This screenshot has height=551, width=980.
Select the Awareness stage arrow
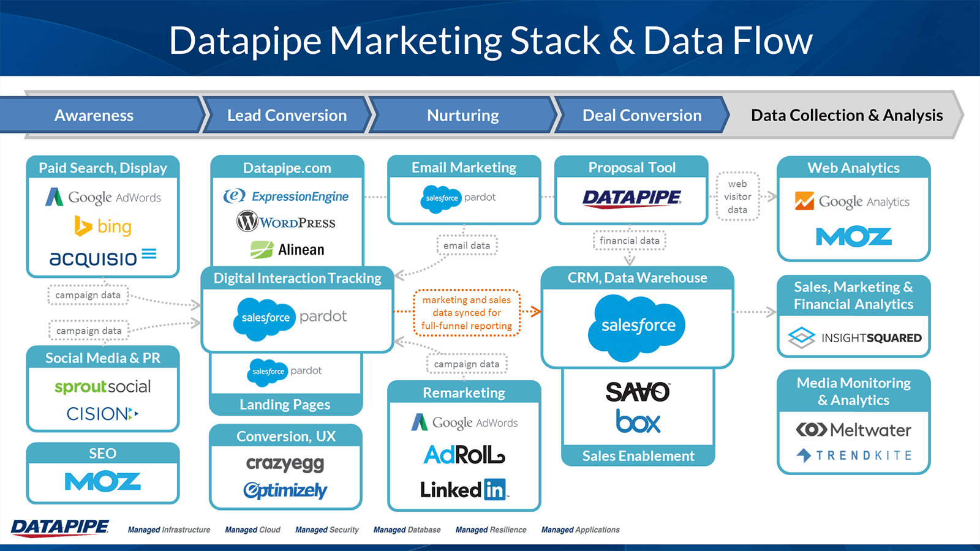click(102, 115)
